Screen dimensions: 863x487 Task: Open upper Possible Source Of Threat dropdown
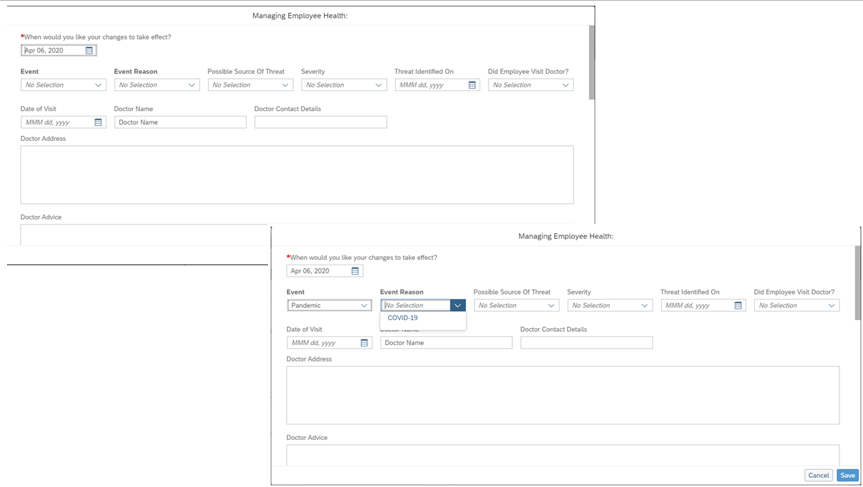(250, 85)
